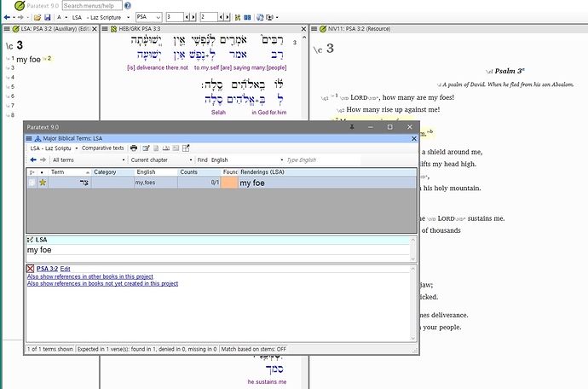
Task: Click the main toolbar forward arrow
Action: coord(20,17)
